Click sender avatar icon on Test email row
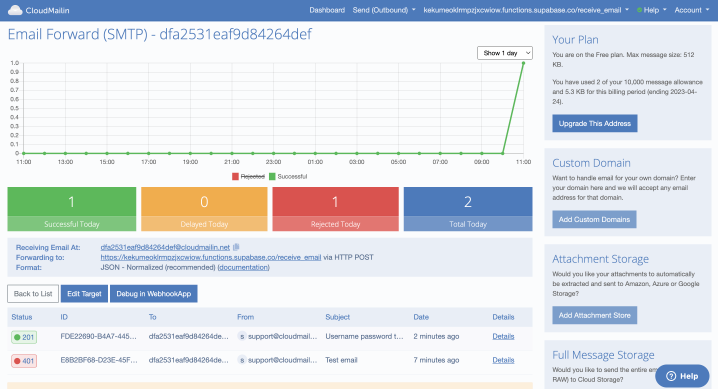718x389 pixels. (x=241, y=360)
